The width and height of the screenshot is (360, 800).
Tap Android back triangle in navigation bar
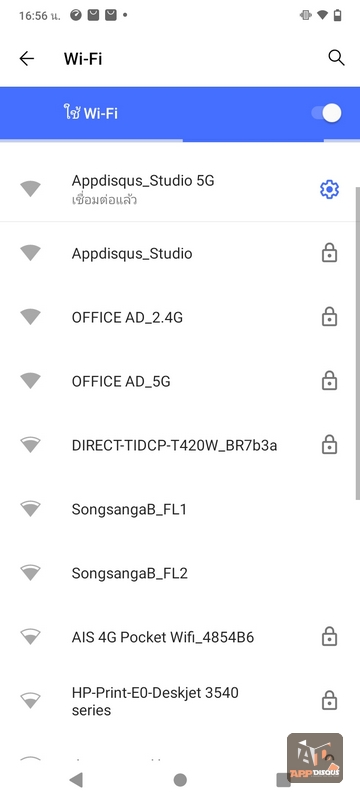[x=76, y=780]
